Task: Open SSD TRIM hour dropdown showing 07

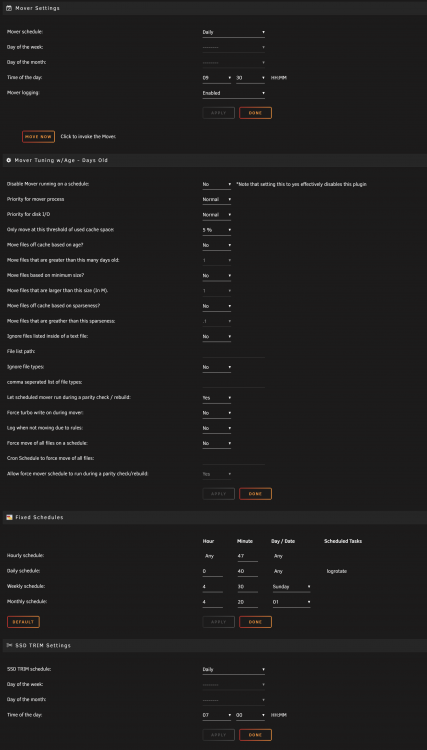Action: coord(217,715)
